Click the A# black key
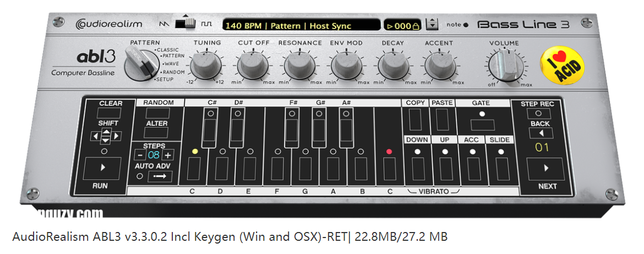 [347, 131]
